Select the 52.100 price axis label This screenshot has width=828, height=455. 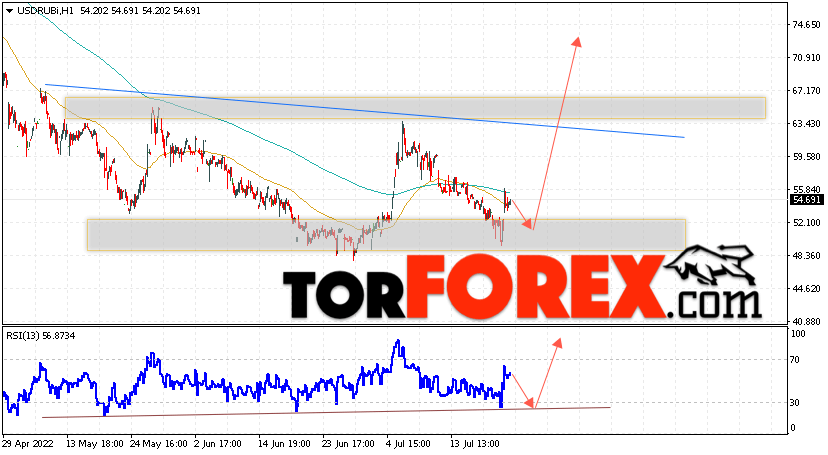(x=806, y=223)
